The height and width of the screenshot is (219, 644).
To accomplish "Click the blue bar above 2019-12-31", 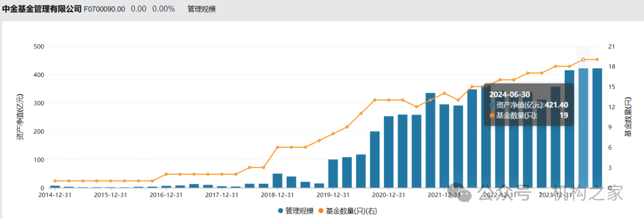I will [333, 174].
